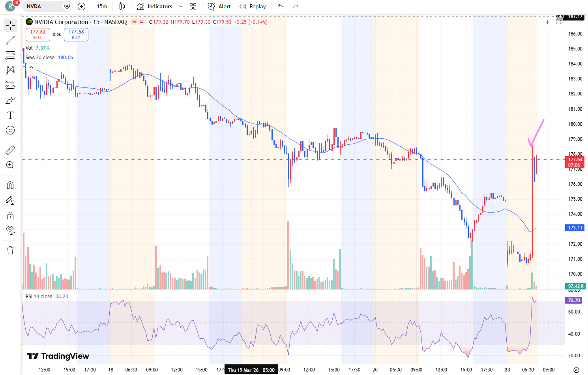
Task: Click the RSI value label 70.70
Action: click(x=574, y=300)
